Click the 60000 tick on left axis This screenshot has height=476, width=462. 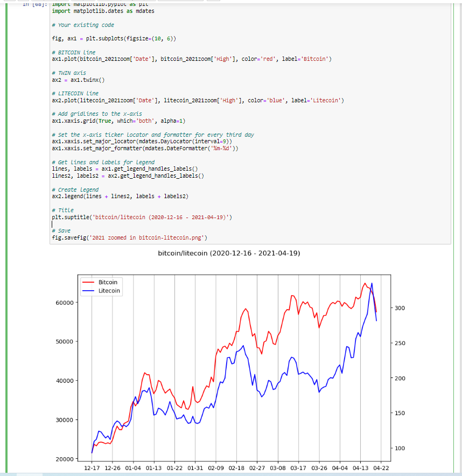64,303
